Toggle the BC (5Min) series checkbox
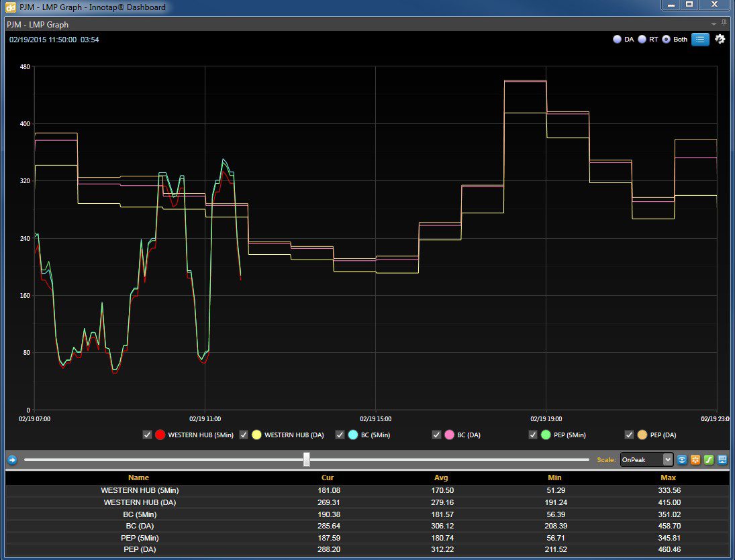This screenshot has width=735, height=560. [340, 435]
